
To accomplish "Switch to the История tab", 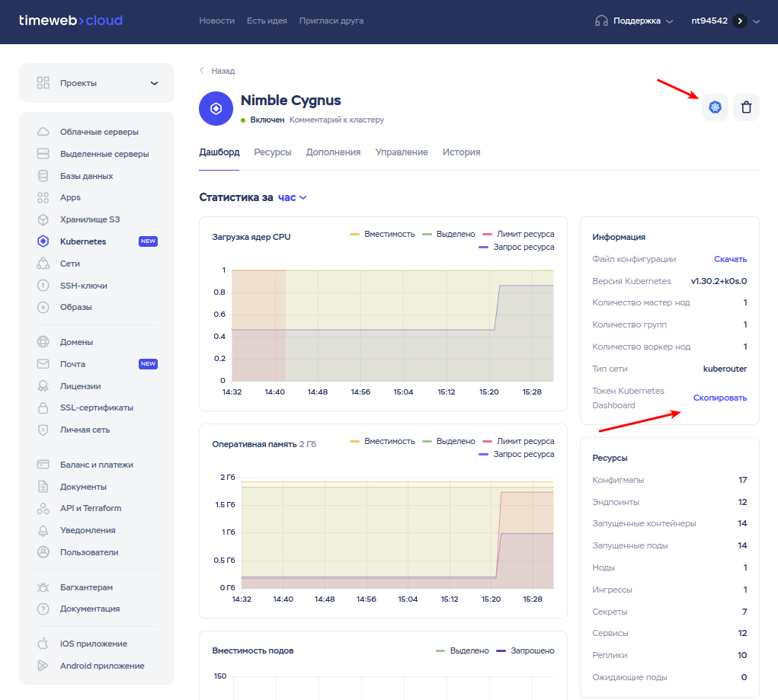I will click(462, 152).
